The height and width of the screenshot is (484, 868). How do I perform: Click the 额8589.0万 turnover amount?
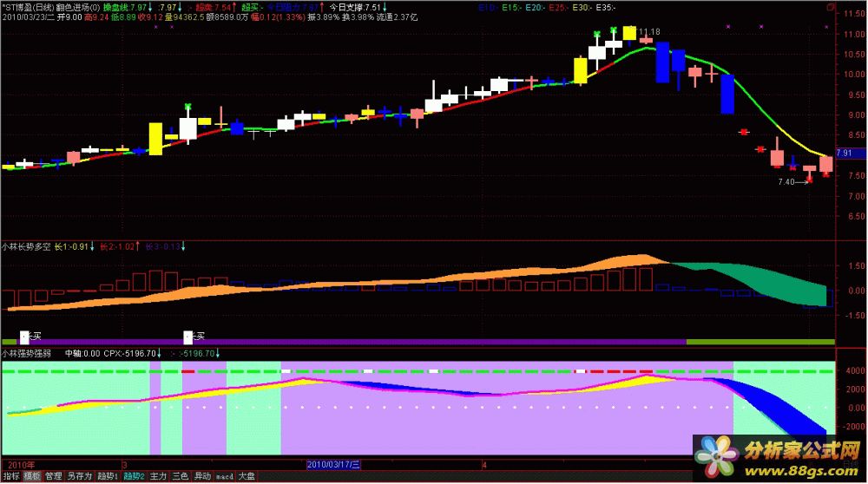[x=227, y=17]
